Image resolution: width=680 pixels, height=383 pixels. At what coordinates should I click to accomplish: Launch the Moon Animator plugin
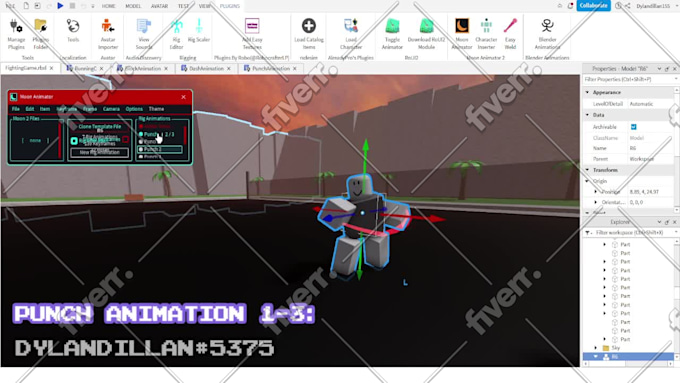pos(461,34)
